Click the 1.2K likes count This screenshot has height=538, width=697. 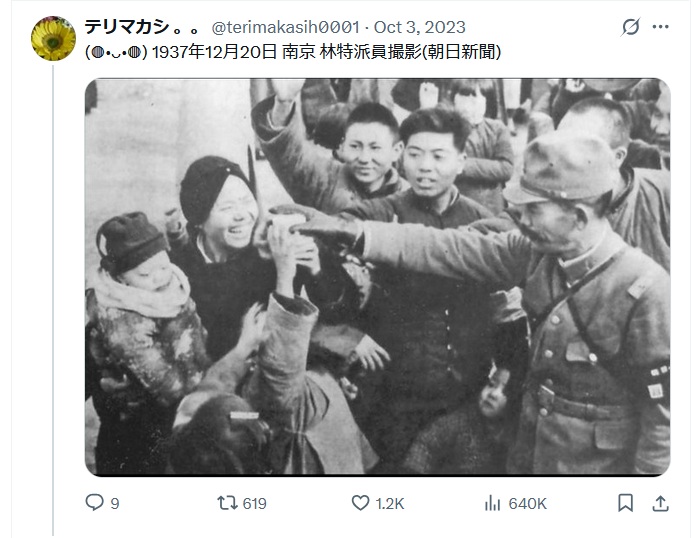(x=390, y=503)
